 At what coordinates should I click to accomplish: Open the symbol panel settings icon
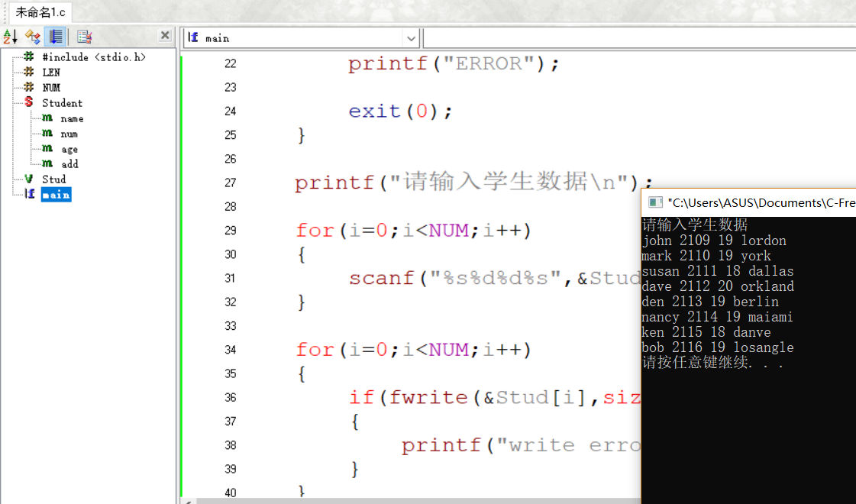pyautogui.click(x=82, y=36)
